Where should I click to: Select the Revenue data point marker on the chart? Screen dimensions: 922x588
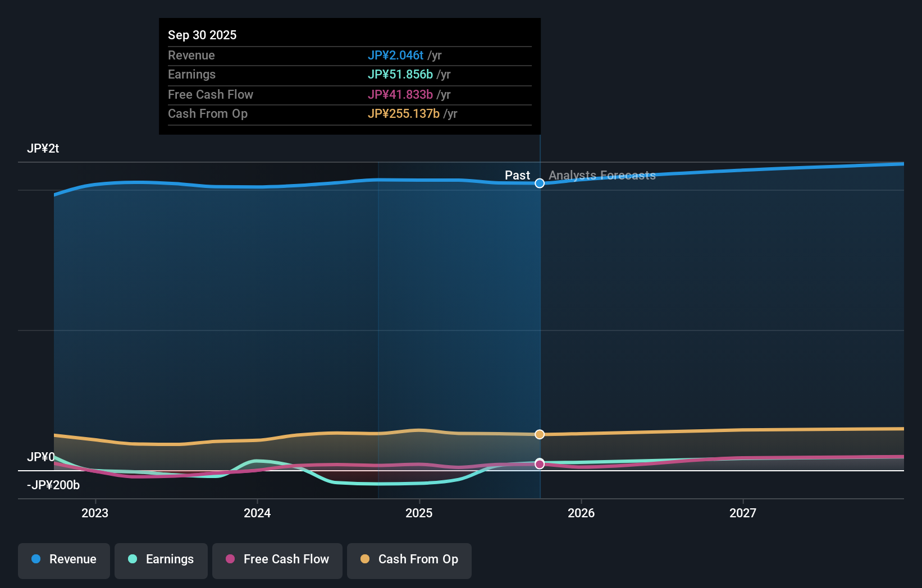click(x=539, y=183)
